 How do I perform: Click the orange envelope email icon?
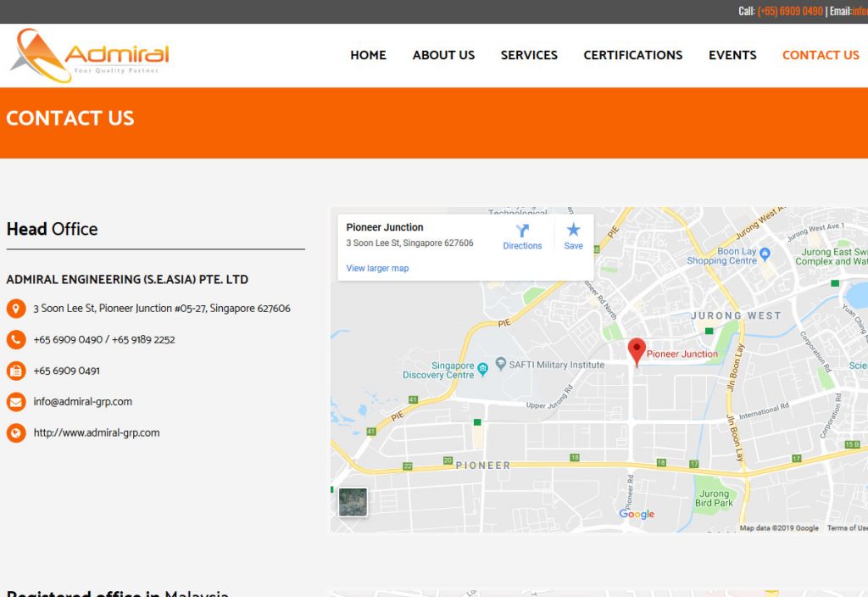point(15,402)
